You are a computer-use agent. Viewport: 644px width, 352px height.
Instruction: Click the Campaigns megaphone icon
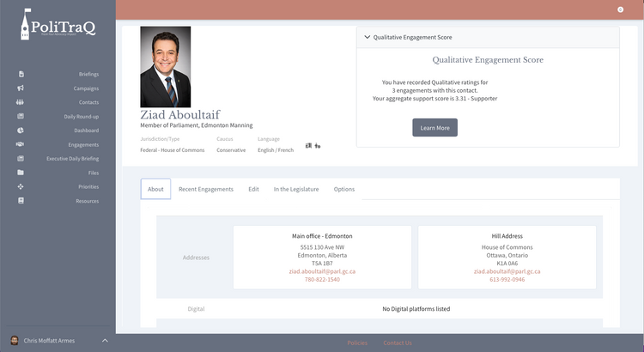[x=21, y=88]
